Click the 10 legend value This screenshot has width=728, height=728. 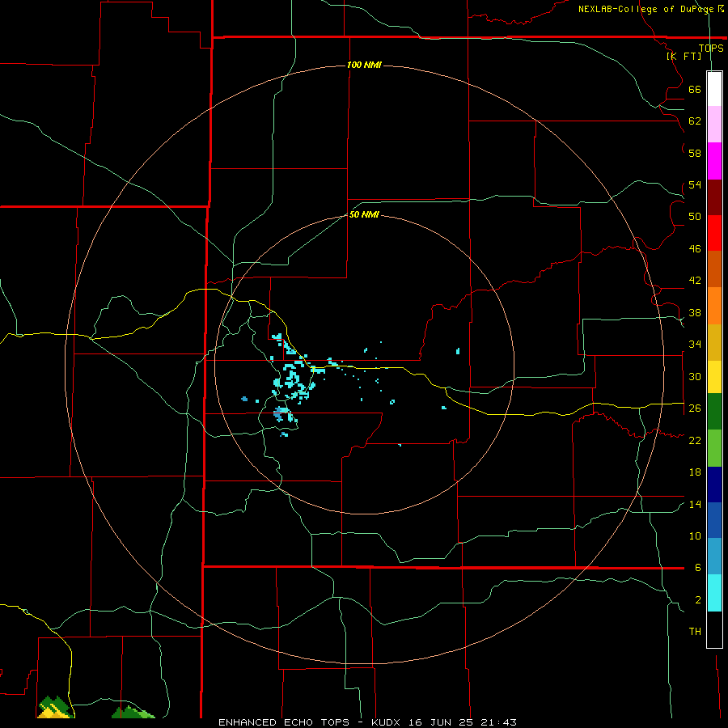click(x=695, y=535)
